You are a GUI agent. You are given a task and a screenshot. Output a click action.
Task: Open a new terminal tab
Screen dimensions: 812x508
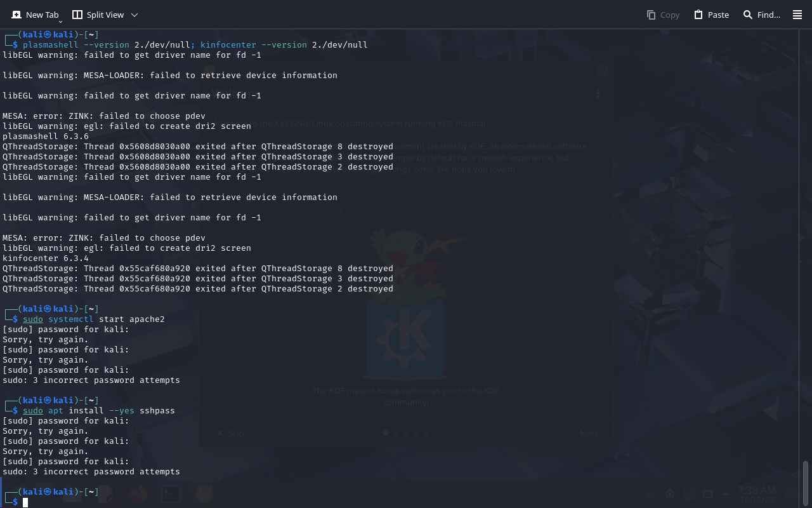point(35,15)
